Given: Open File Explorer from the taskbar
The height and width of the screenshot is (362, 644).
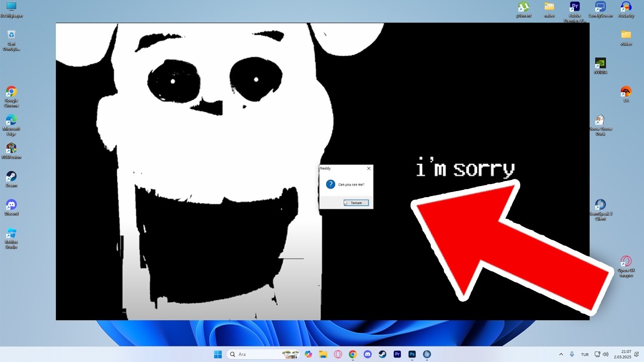Looking at the screenshot, I should tap(323, 354).
